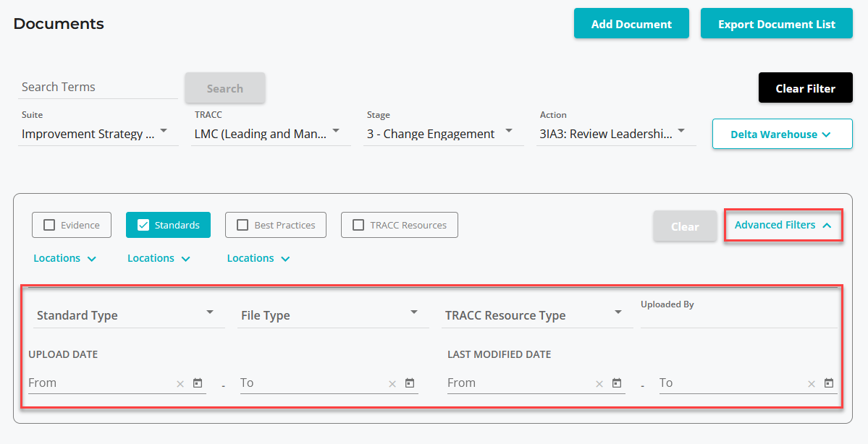Check the Evidence checkbox
The image size is (868, 444).
coord(50,225)
